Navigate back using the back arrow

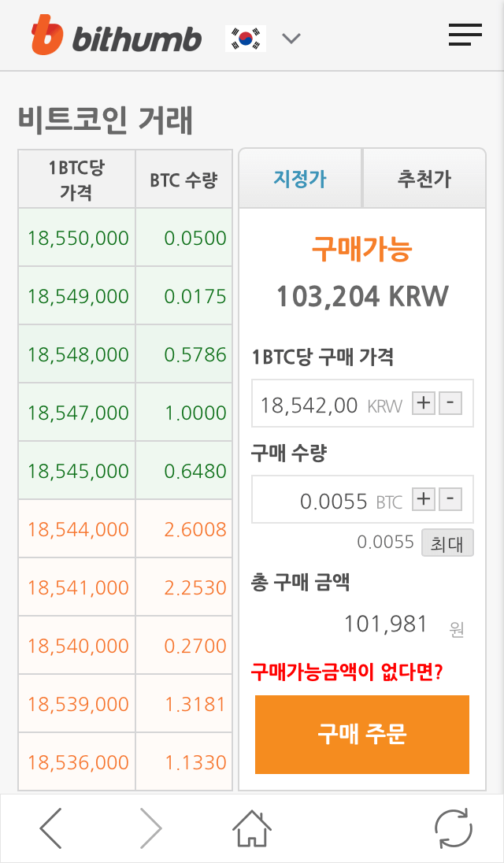click(50, 828)
